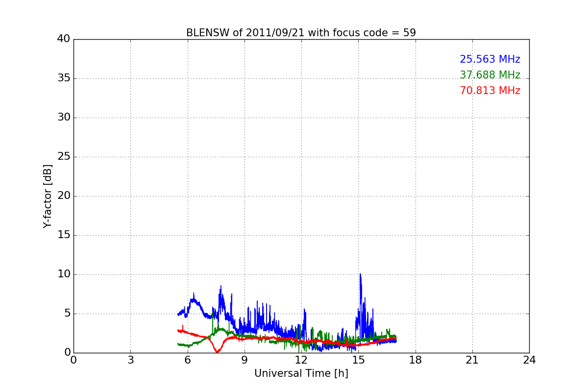Click the x-axis tick label 12
This screenshot has width=588, height=392.
point(301,360)
